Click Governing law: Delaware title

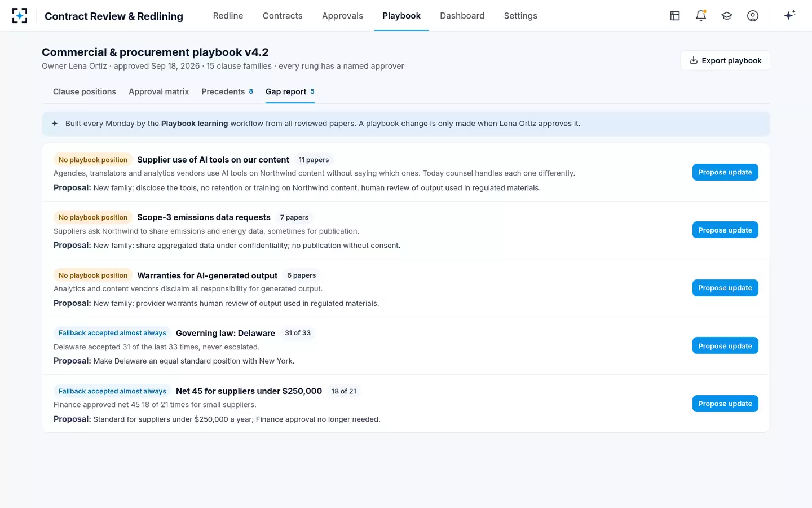pos(226,333)
